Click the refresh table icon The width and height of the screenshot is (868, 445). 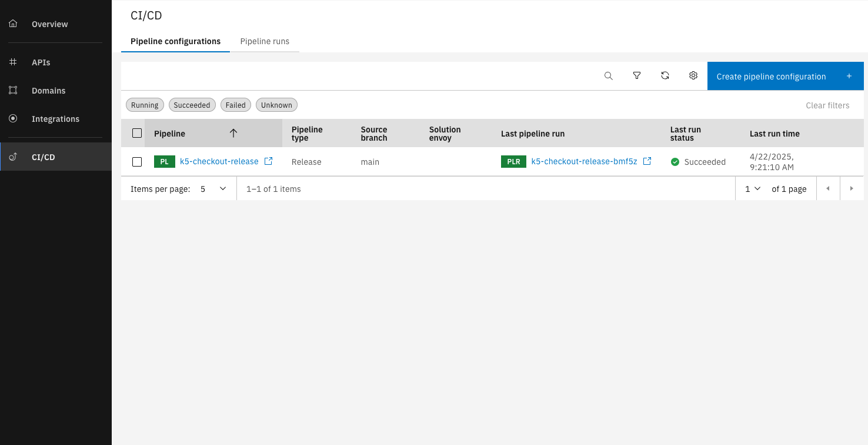point(665,76)
